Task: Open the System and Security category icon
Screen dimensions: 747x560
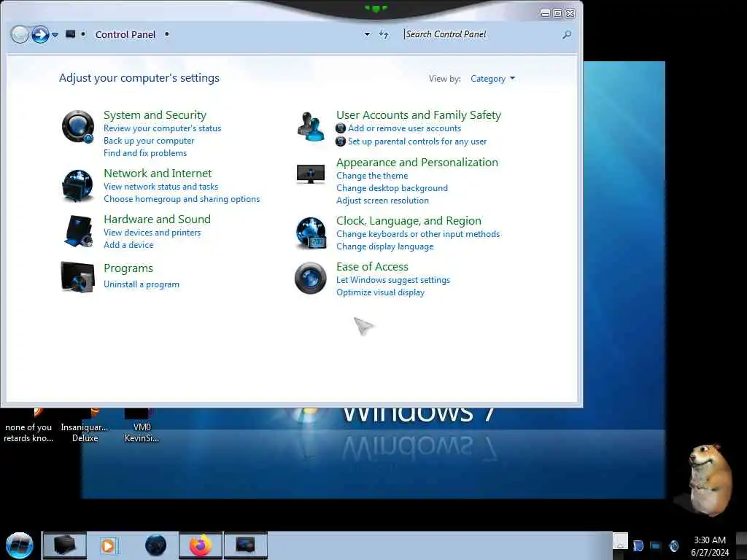Action: pyautogui.click(x=77, y=127)
